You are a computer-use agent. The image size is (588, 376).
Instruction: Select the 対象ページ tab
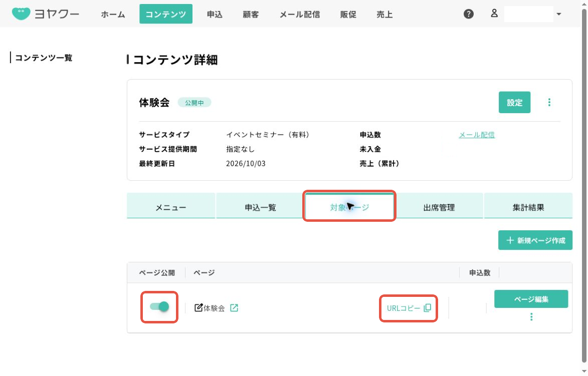pos(349,206)
